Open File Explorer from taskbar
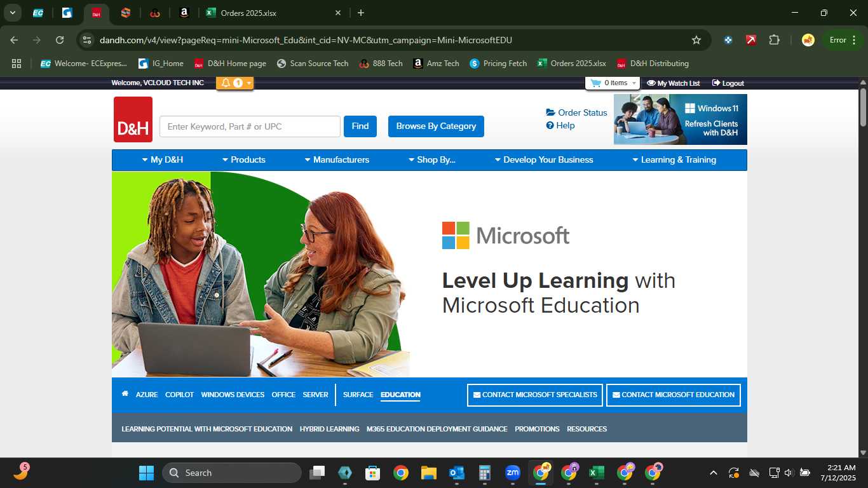 coord(429,473)
